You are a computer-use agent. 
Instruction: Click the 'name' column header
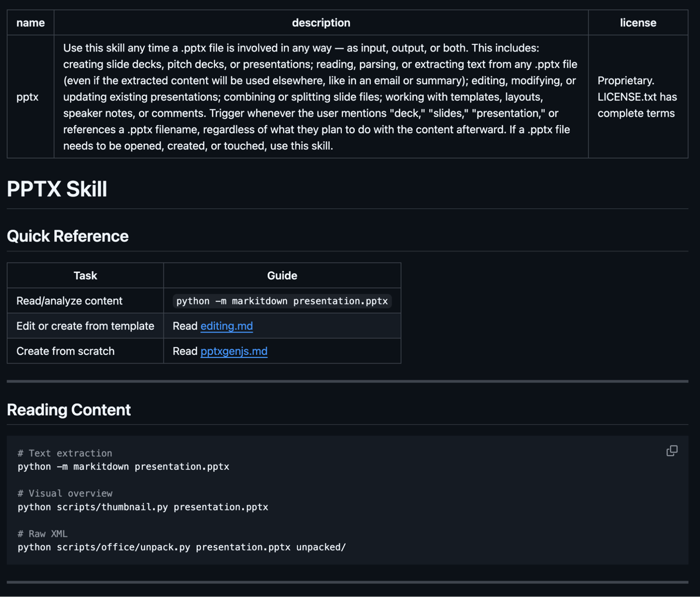coord(30,23)
